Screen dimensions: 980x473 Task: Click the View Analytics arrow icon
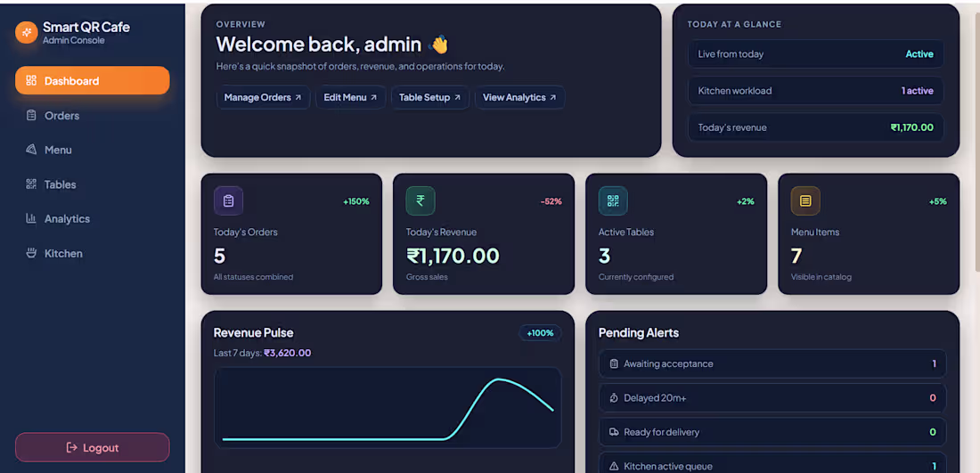point(553,97)
